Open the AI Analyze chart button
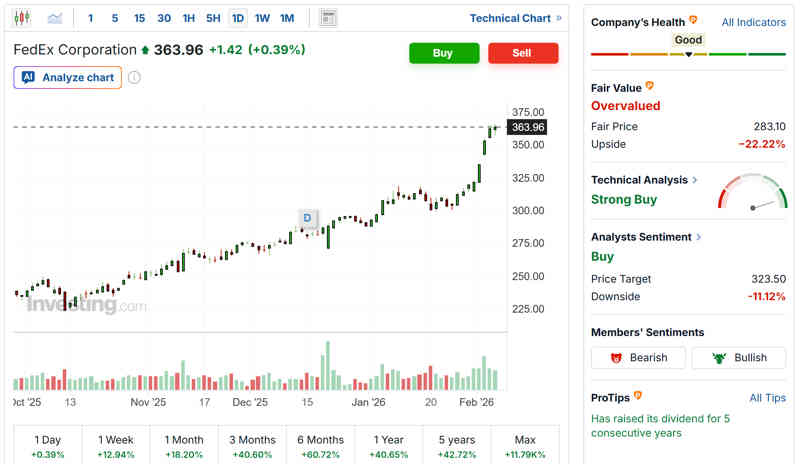Image resolution: width=800 pixels, height=464 pixels. 68,77
